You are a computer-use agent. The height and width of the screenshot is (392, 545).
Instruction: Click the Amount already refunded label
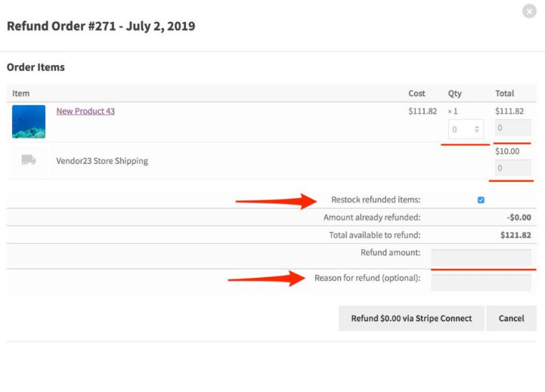(372, 218)
